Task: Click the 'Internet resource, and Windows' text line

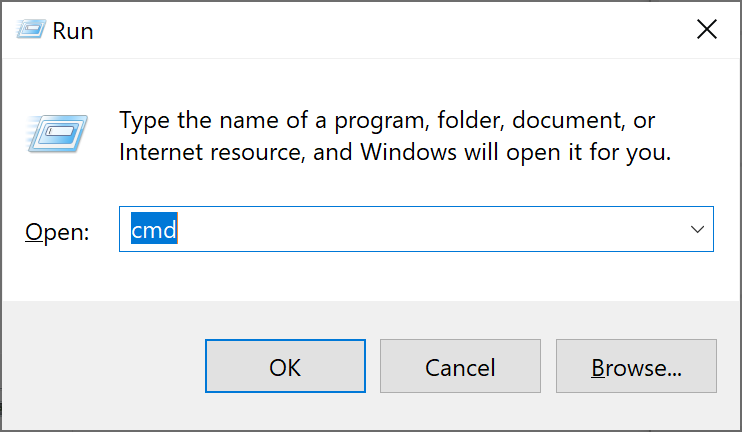Action: pos(395,152)
